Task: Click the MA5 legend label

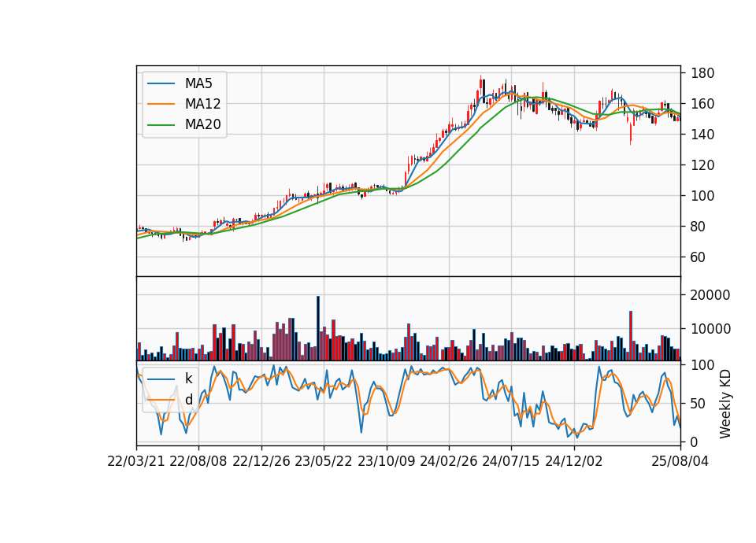Action: 198,83
